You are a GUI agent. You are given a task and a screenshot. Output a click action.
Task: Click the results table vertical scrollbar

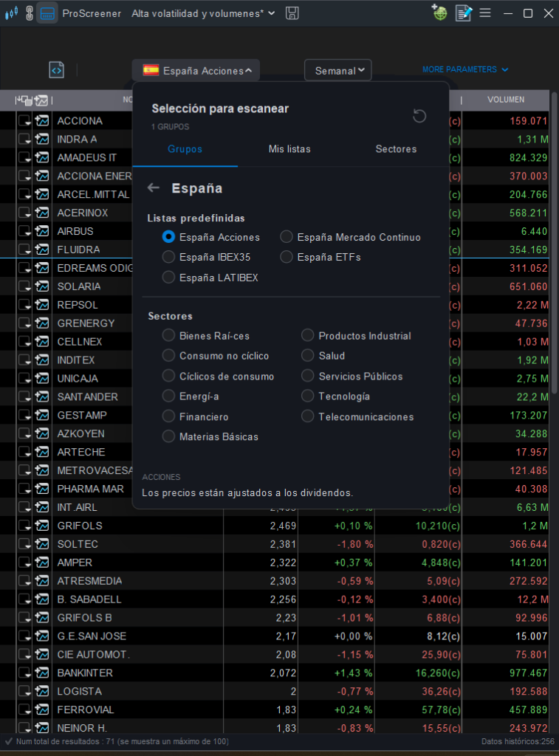click(x=554, y=241)
